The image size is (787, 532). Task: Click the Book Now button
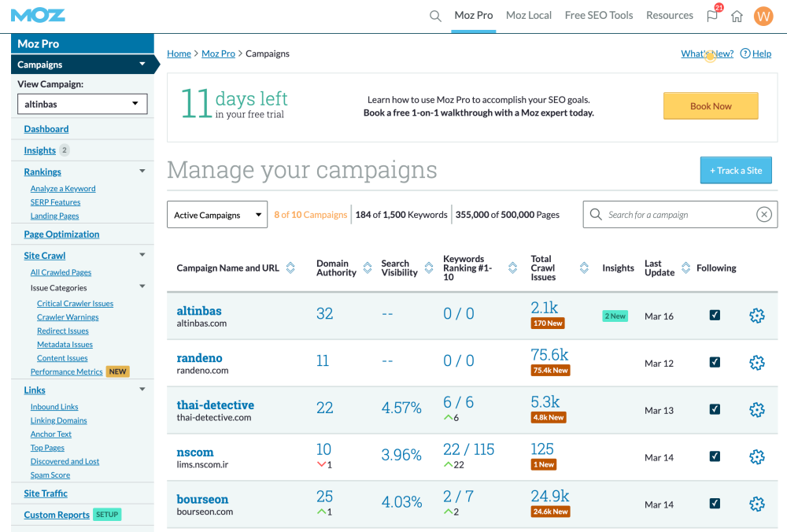point(711,106)
